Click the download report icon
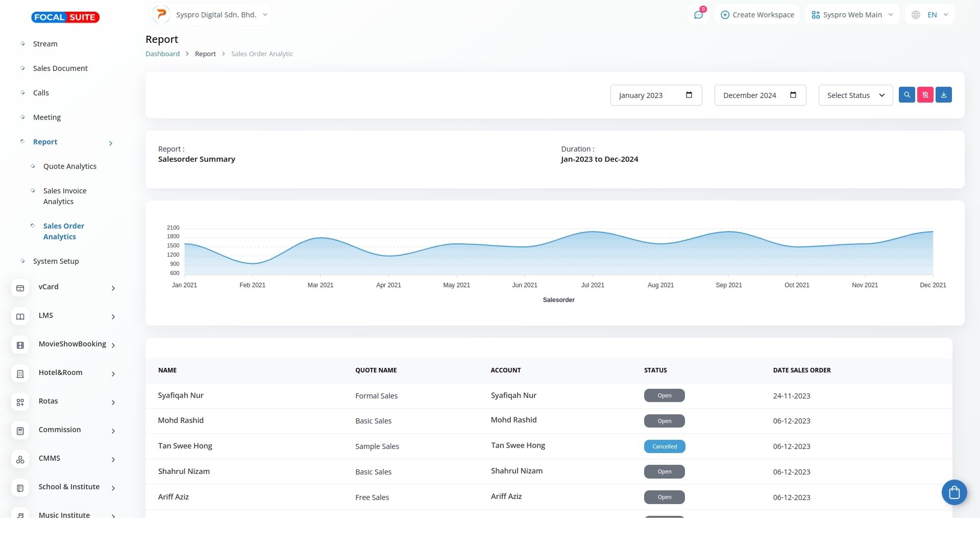This screenshot has height=551, width=980. (x=943, y=95)
